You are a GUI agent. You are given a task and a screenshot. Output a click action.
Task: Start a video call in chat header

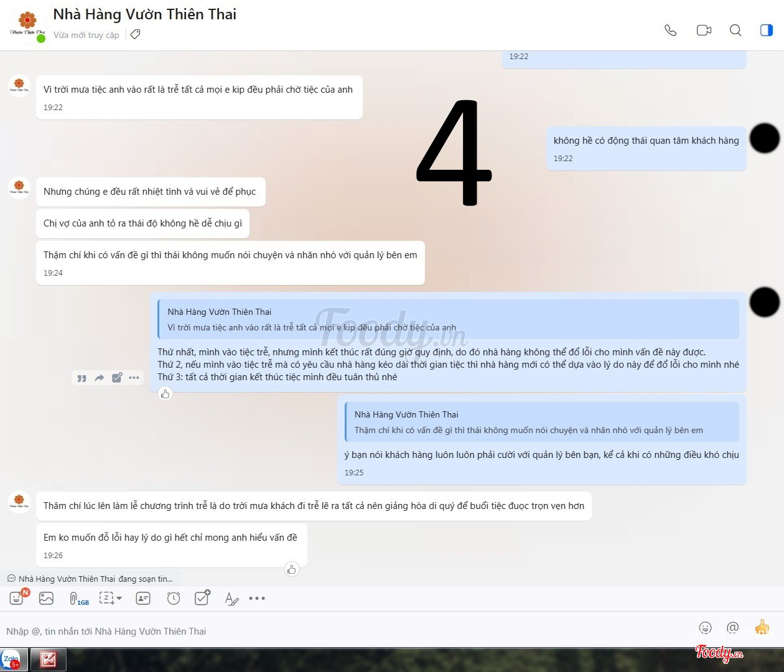click(704, 30)
